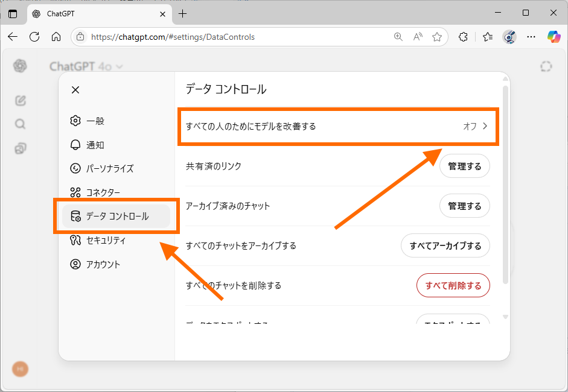The height and width of the screenshot is (392, 568).
Task: Click the settings panel vertical scrollbar
Action: pos(505,185)
